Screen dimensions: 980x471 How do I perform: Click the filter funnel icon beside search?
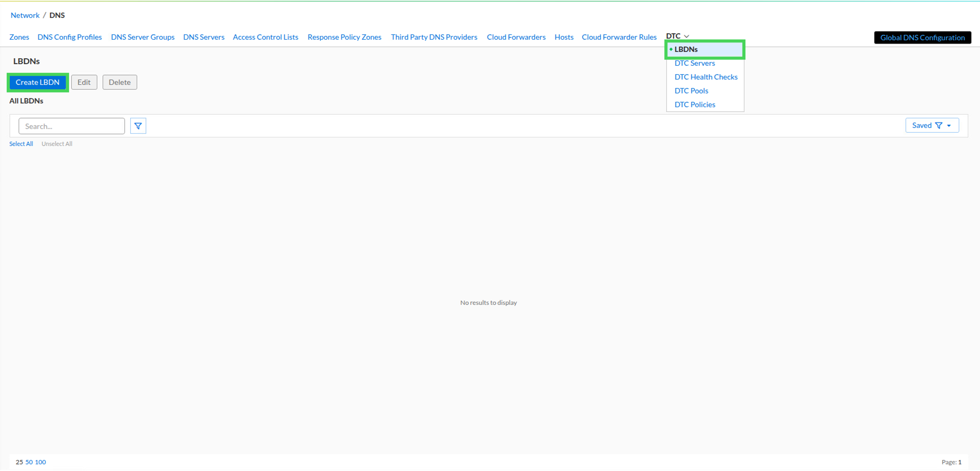[138, 126]
